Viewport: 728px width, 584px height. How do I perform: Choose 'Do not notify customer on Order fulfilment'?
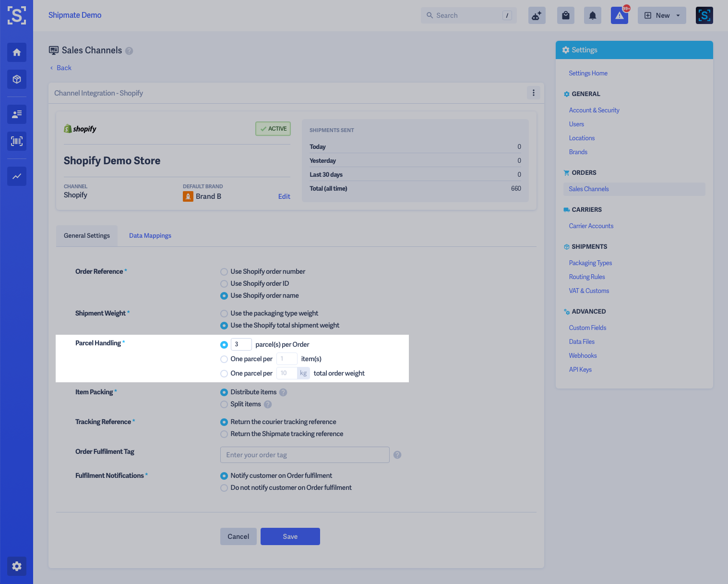coord(224,487)
